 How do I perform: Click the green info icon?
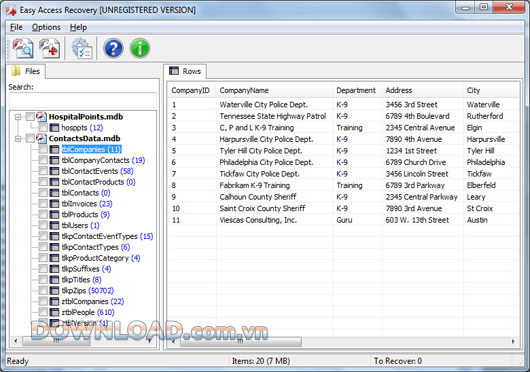point(140,48)
